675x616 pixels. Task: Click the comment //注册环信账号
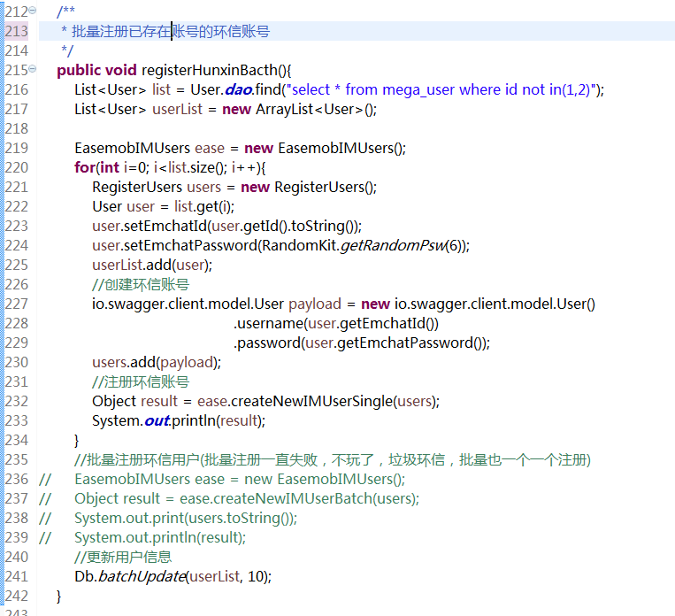tap(141, 382)
